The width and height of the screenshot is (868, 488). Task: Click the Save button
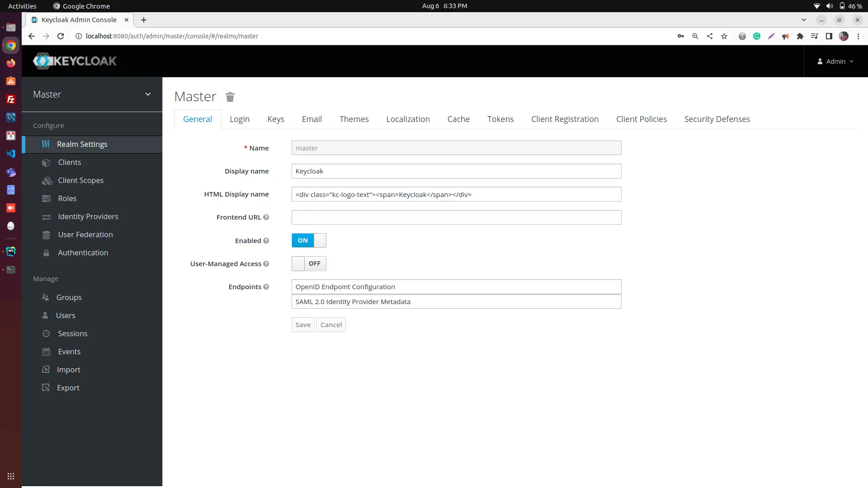303,325
